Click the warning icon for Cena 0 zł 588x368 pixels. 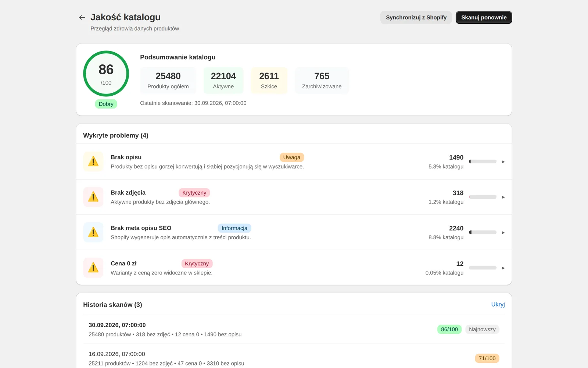(x=93, y=268)
